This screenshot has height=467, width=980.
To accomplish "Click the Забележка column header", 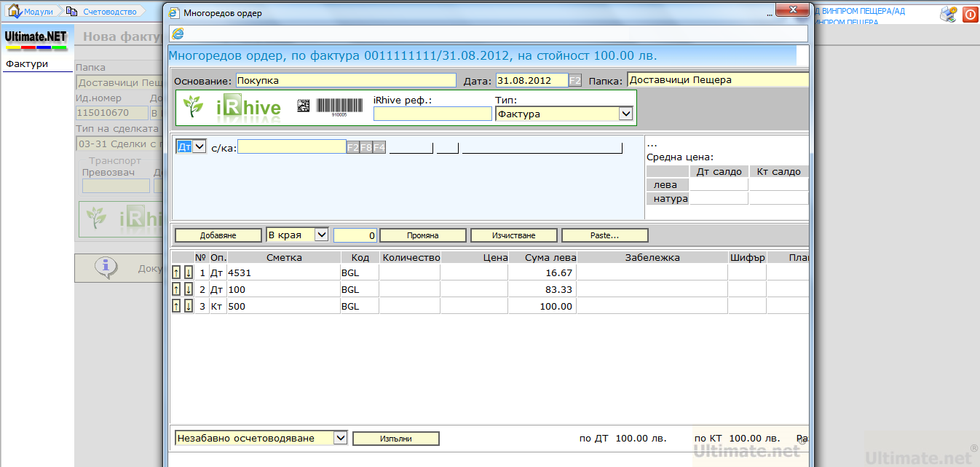I will coord(652,257).
